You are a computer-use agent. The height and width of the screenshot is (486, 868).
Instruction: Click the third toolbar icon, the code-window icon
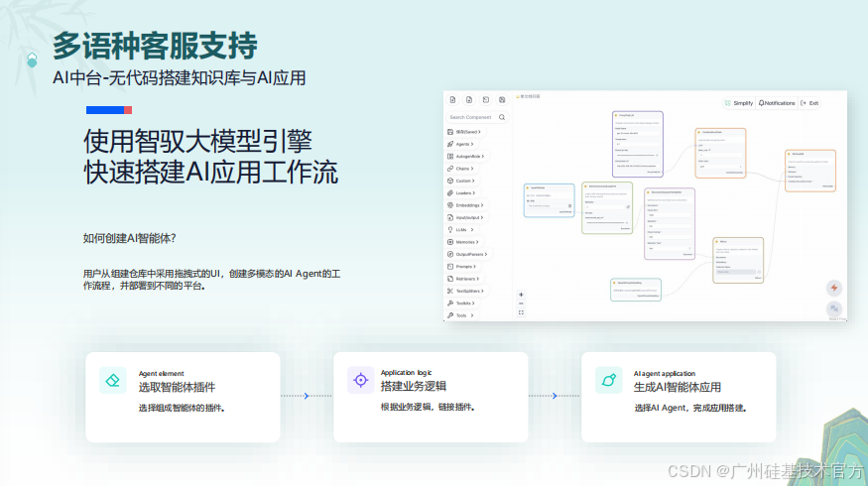(x=485, y=99)
